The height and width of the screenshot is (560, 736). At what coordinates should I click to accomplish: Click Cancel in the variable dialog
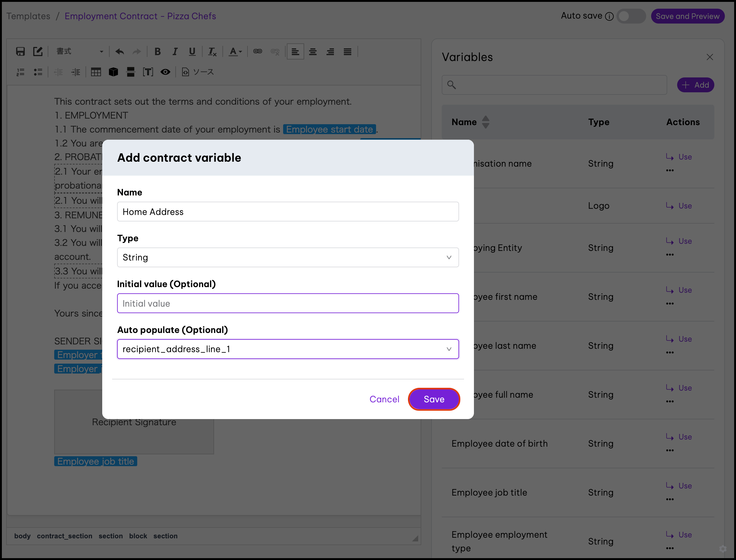[x=384, y=399]
